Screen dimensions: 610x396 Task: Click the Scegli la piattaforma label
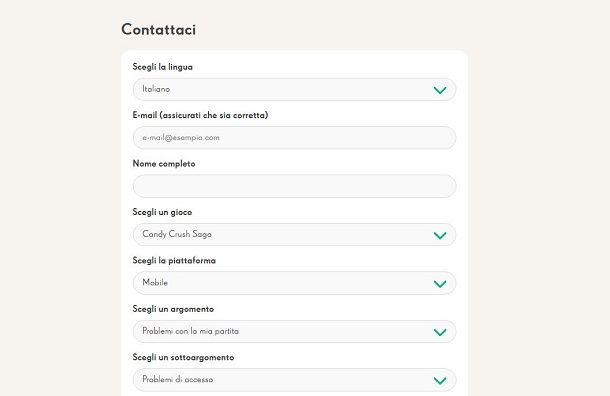click(x=174, y=261)
